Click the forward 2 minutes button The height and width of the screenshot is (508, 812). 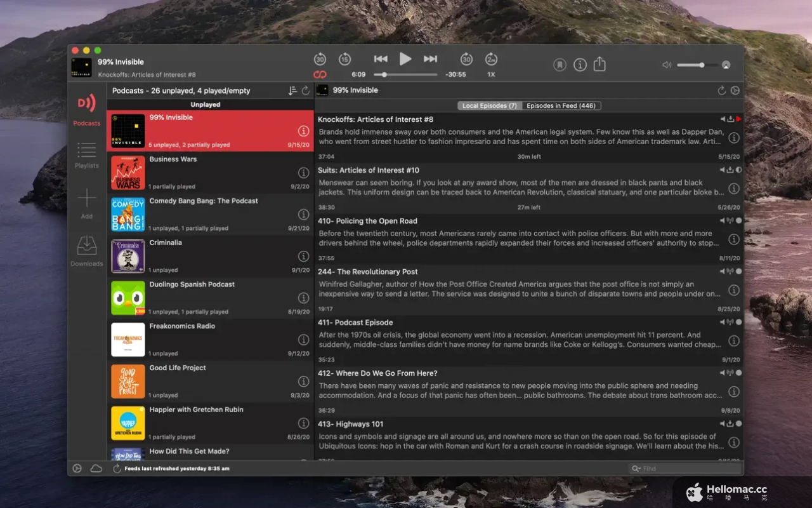coord(491,59)
